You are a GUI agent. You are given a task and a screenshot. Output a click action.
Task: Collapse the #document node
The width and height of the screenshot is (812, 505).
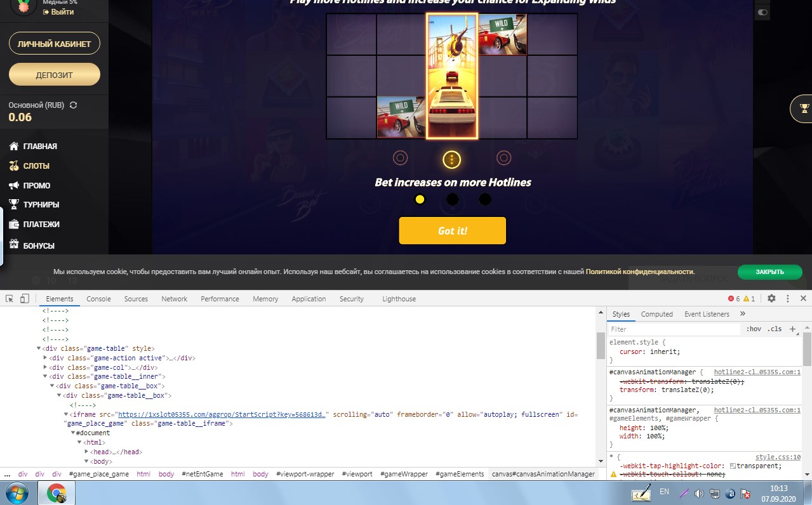(73, 433)
